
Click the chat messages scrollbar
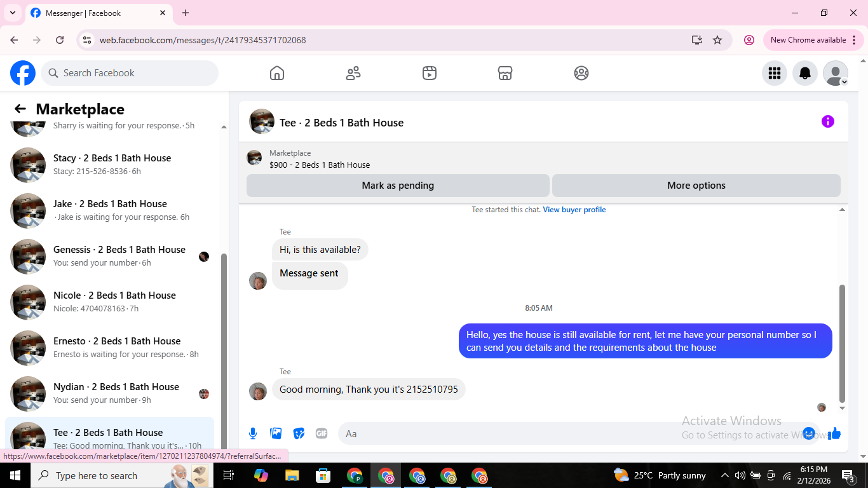pyautogui.click(x=843, y=343)
